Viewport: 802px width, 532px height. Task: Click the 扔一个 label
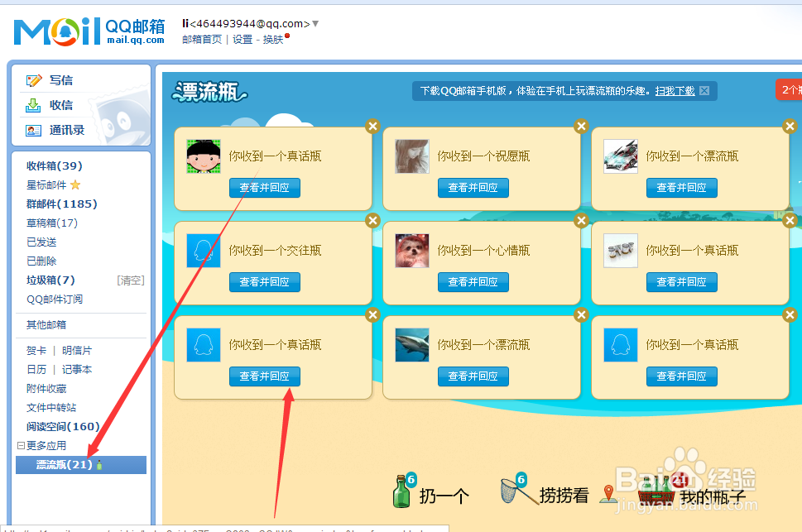coord(444,496)
